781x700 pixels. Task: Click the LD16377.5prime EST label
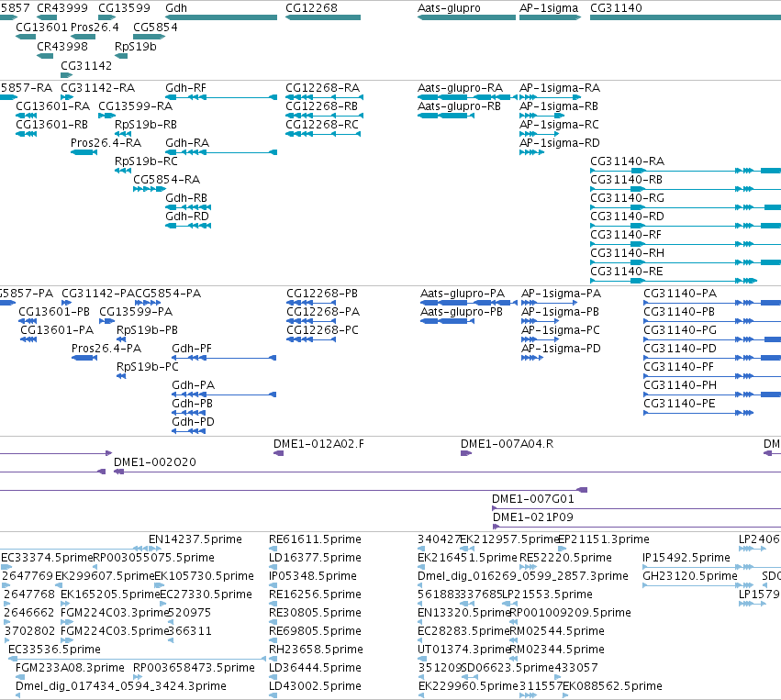click(x=315, y=558)
